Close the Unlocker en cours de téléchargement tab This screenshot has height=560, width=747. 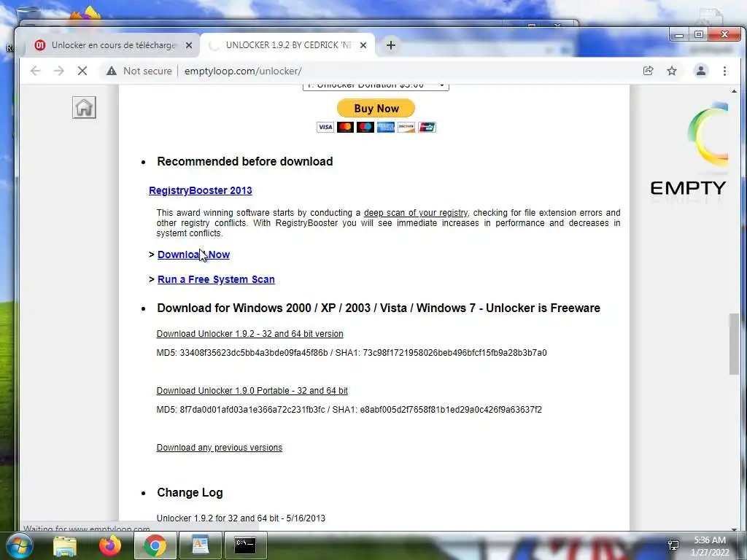point(189,45)
